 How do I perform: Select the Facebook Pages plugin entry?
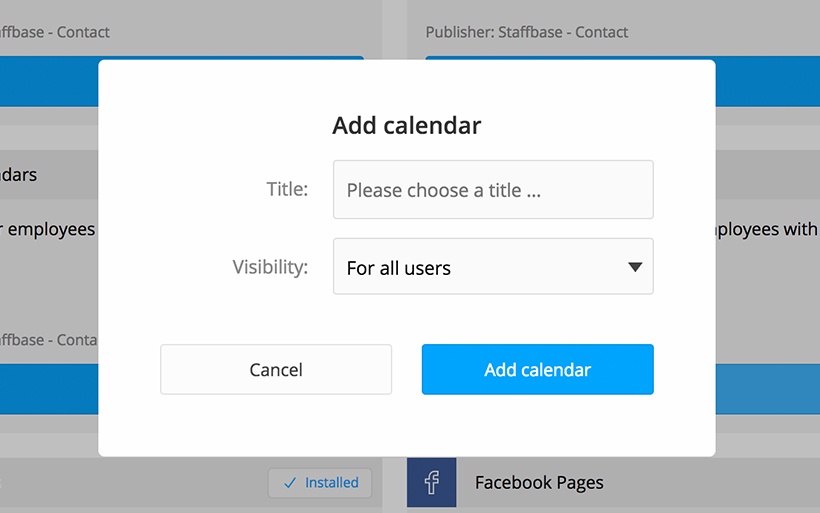click(x=539, y=482)
